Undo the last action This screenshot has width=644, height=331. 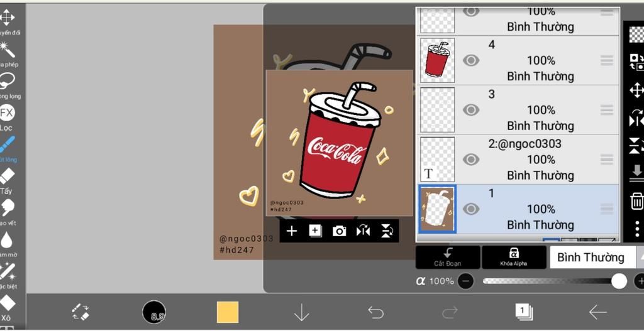[x=375, y=313]
